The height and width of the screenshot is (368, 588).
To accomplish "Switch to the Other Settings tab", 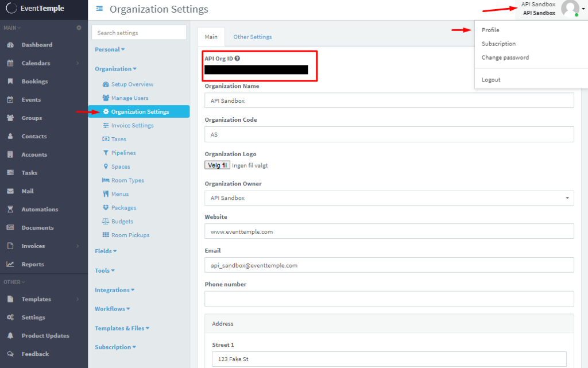I will point(253,37).
